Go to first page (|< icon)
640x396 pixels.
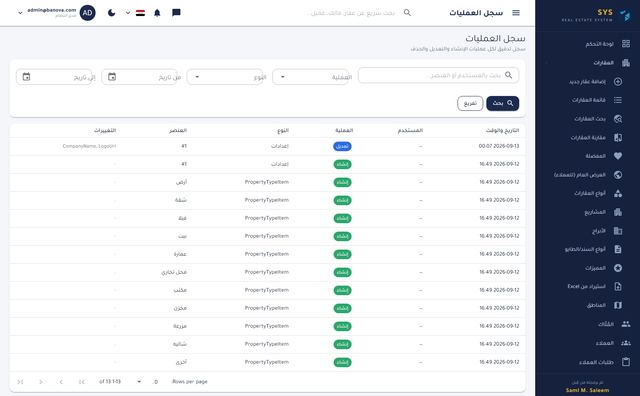tap(82, 382)
